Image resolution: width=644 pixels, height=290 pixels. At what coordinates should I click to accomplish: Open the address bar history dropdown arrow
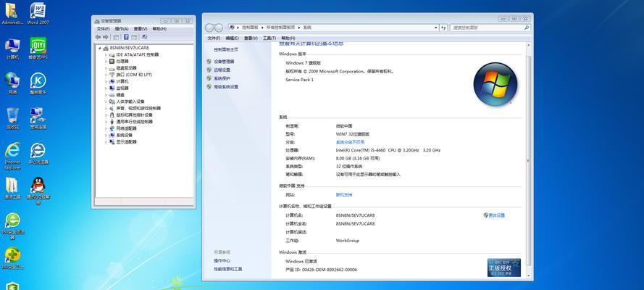click(436, 28)
